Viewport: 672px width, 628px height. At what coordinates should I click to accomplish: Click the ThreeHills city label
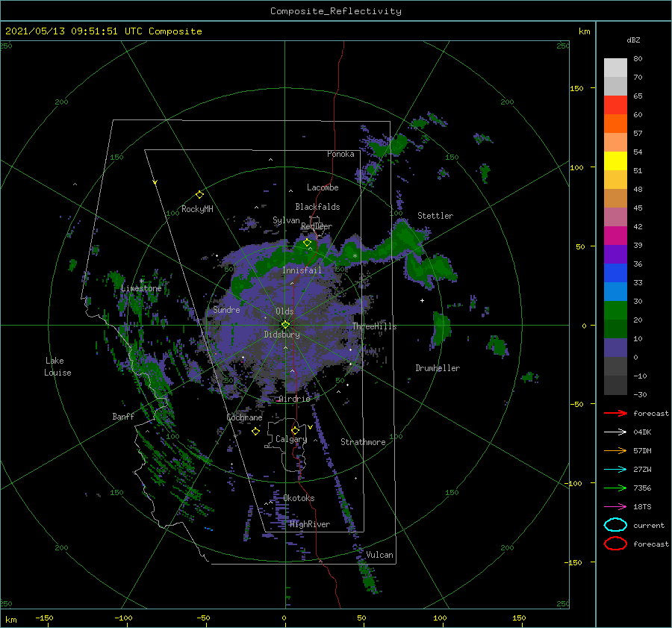(x=374, y=326)
